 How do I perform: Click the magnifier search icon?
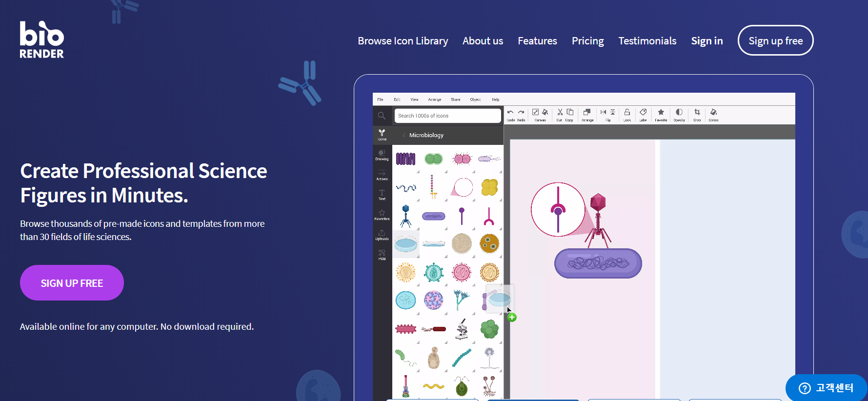point(382,116)
